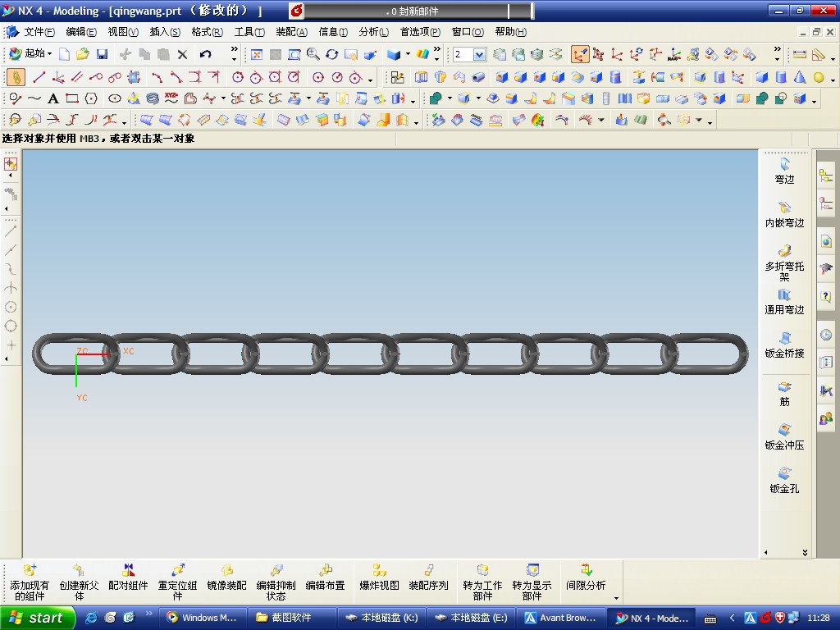Click the 0 封新邮件 mail notification bar
Screen dimensions: 840x630
click(413, 11)
